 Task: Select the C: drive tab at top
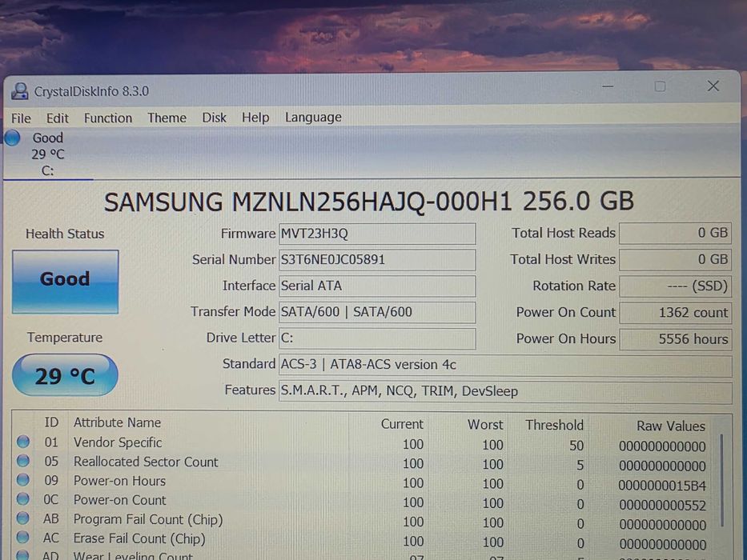pyautogui.click(x=48, y=154)
